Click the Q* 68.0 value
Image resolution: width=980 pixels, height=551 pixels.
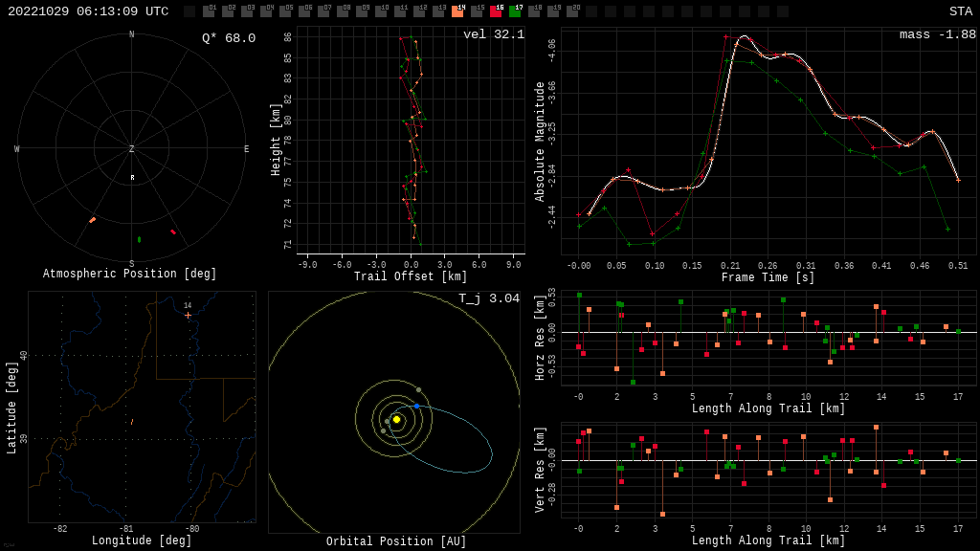point(229,38)
